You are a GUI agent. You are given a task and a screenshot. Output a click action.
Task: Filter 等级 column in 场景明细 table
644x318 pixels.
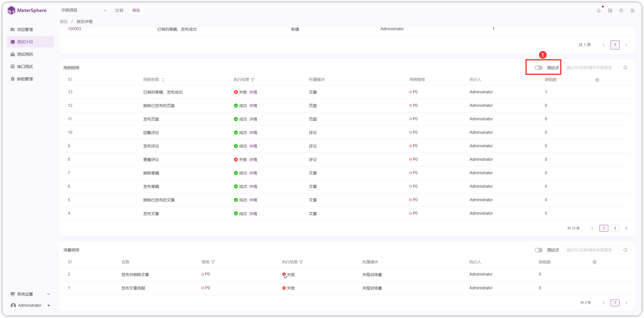(213, 262)
